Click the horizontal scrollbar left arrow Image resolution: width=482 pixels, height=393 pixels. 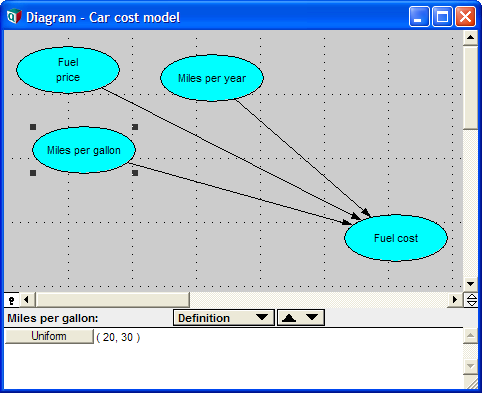click(x=27, y=300)
